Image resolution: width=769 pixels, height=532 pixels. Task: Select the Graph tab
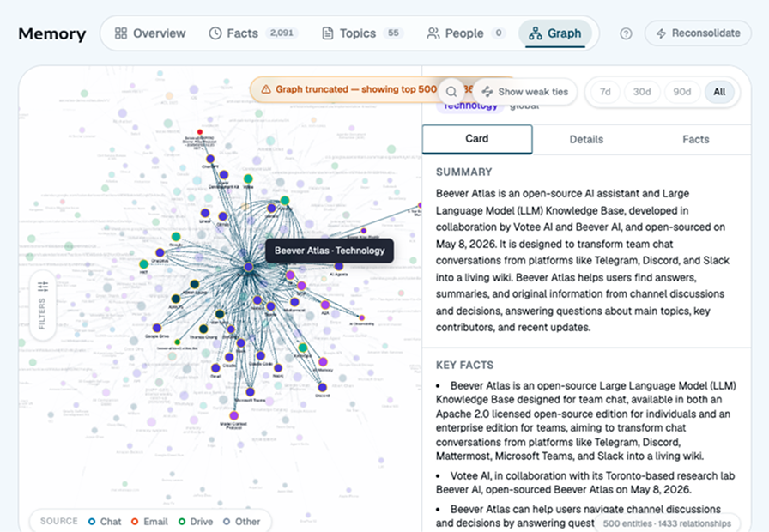click(555, 33)
